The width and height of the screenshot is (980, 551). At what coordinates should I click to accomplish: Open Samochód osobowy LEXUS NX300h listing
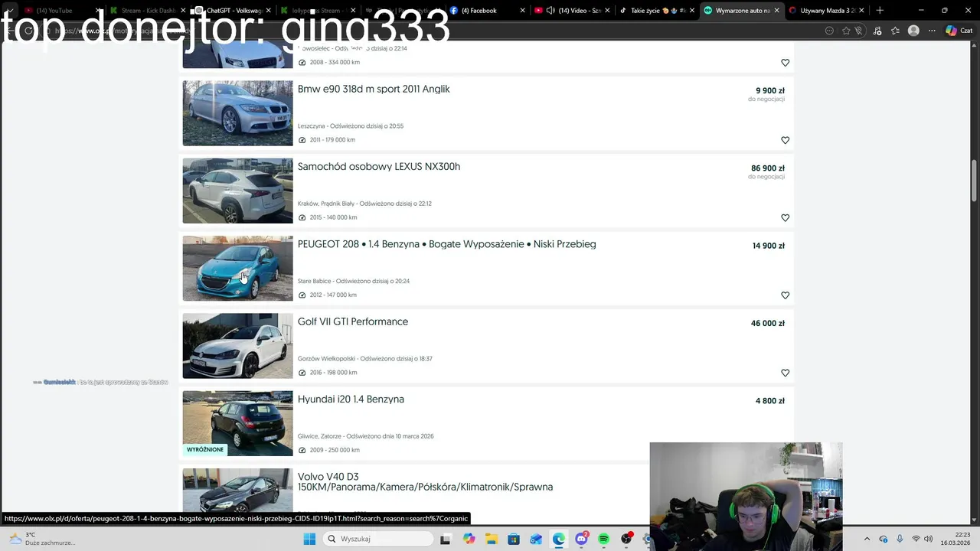pos(379,166)
